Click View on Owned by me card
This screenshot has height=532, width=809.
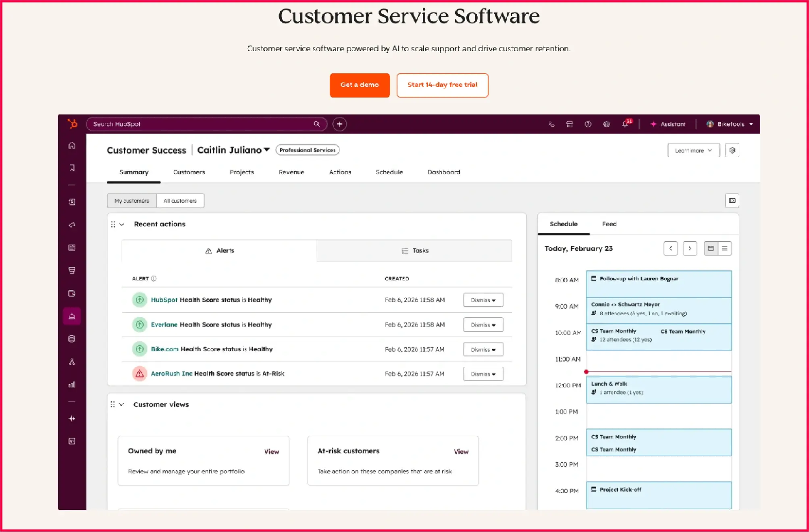click(271, 451)
